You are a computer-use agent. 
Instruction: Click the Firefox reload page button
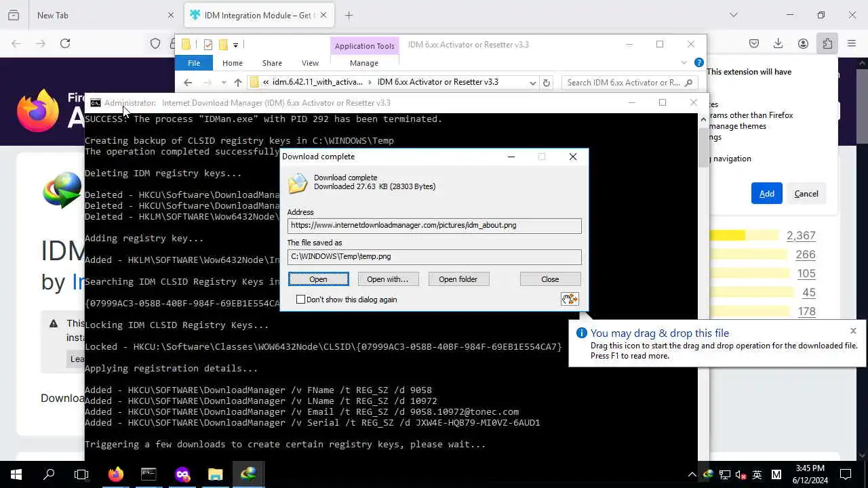(65, 43)
